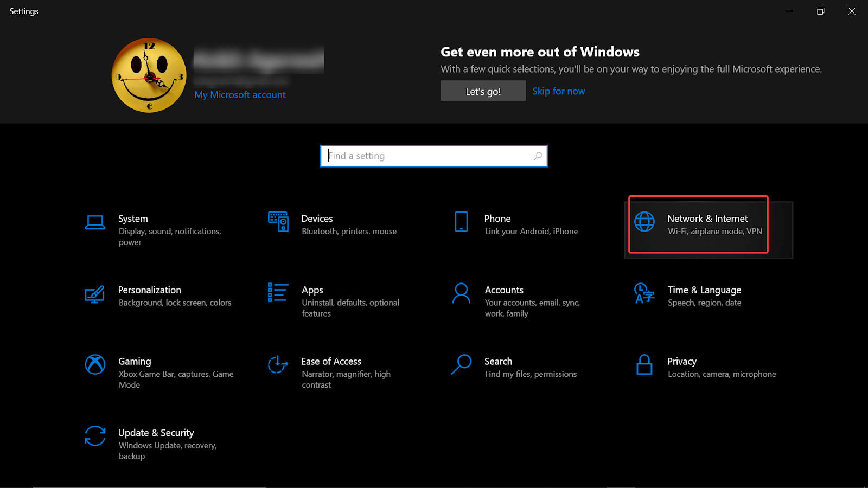Click the Personalization paintbrush icon
This screenshot has height=488, width=868.
[95, 294]
